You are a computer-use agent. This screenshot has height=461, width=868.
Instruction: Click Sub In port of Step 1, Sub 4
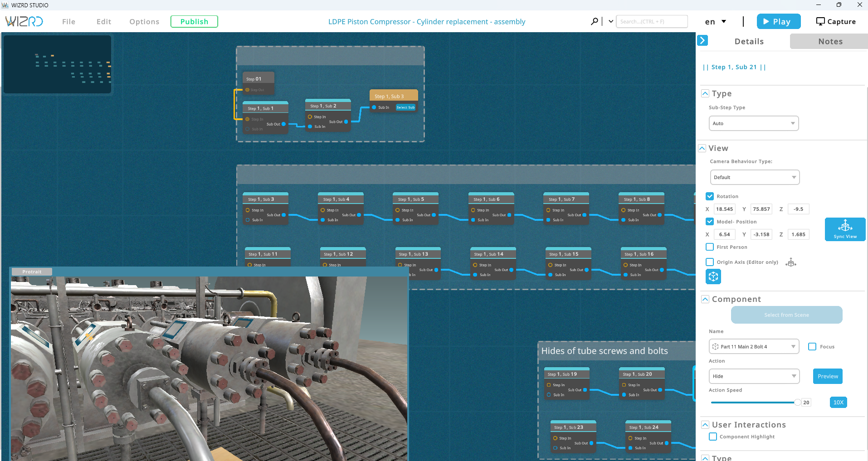[323, 220]
